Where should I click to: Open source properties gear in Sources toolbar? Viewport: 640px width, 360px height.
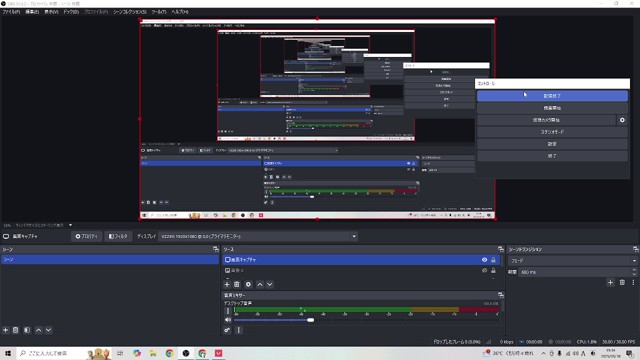click(248, 284)
